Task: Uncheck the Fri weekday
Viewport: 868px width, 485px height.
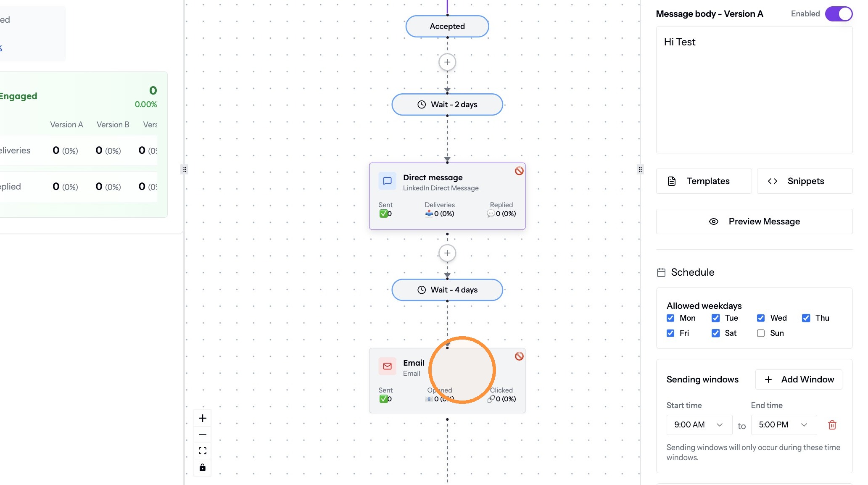Action: click(x=670, y=333)
